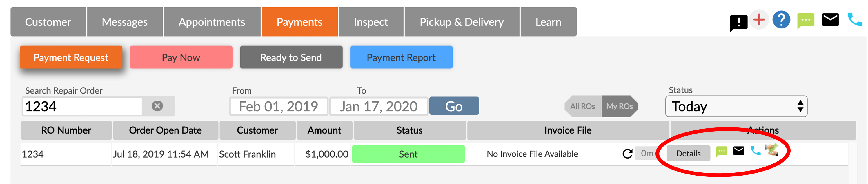Toggle the My ROs filter
Screen dimensions: 868x184
619,107
